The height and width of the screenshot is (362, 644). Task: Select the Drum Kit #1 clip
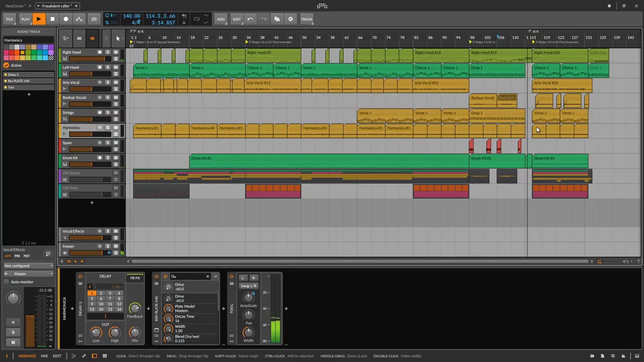click(329, 161)
